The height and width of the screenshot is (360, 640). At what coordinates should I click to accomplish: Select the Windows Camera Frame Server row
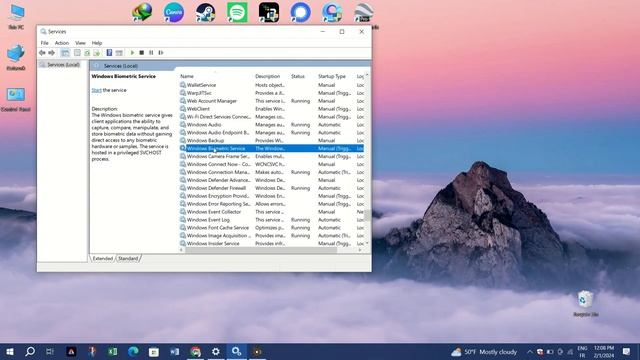pos(271,156)
